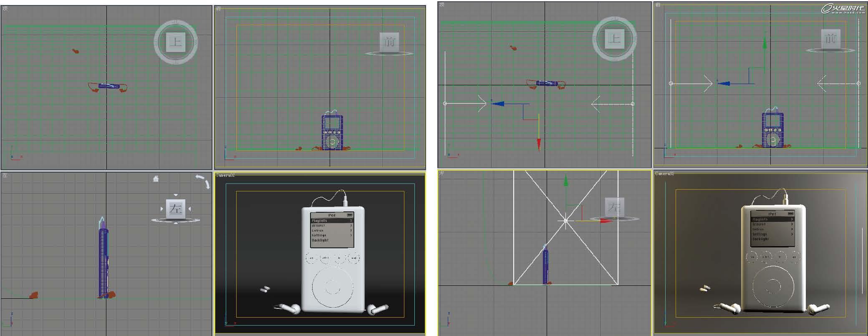Image resolution: width=868 pixels, height=336 pixels.
Task: Click the iPod scroll wheel in left Camera02 viewport
Action: pyautogui.click(x=333, y=288)
